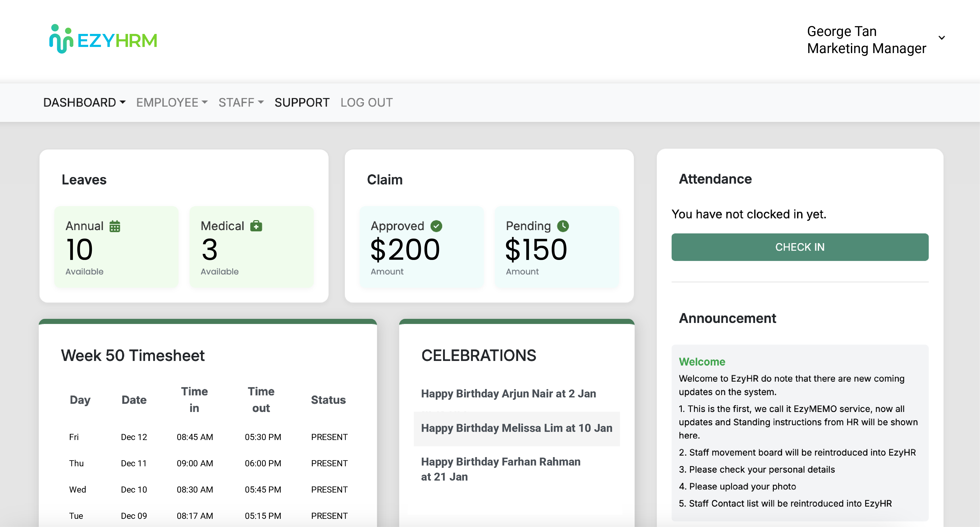Click the Leaves card heading
Viewport: 980px width, 527px height.
click(x=84, y=180)
